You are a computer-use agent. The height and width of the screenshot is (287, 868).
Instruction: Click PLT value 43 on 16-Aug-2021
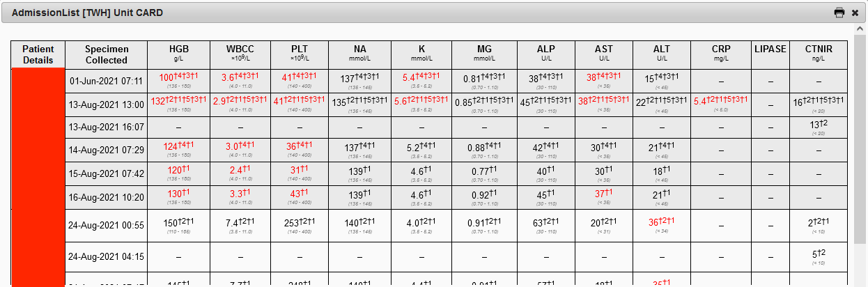[300, 195]
